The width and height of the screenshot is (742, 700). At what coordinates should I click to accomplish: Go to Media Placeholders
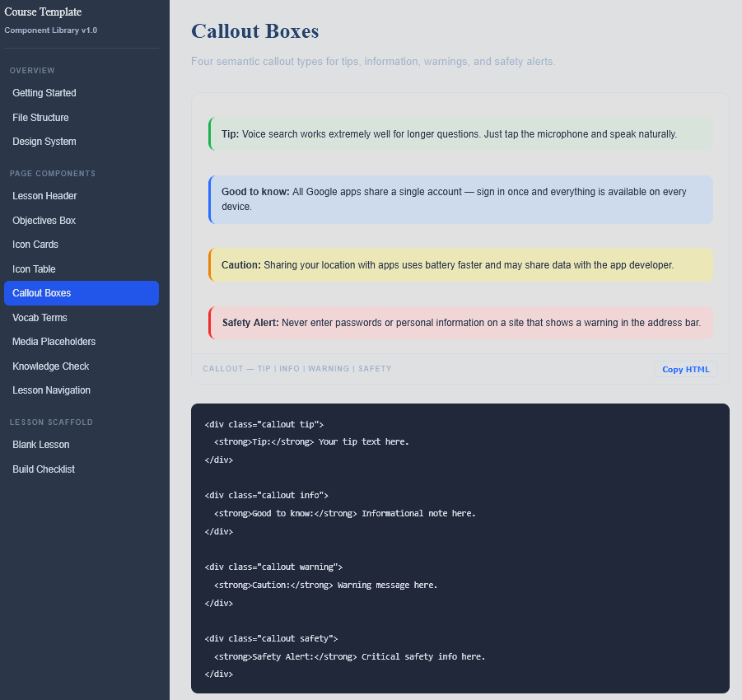click(54, 342)
